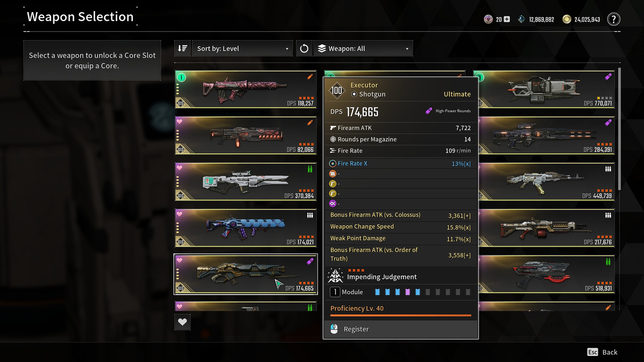Click the Impending Judgement ability icon
Image resolution: width=644 pixels, height=362 pixels.
click(336, 276)
